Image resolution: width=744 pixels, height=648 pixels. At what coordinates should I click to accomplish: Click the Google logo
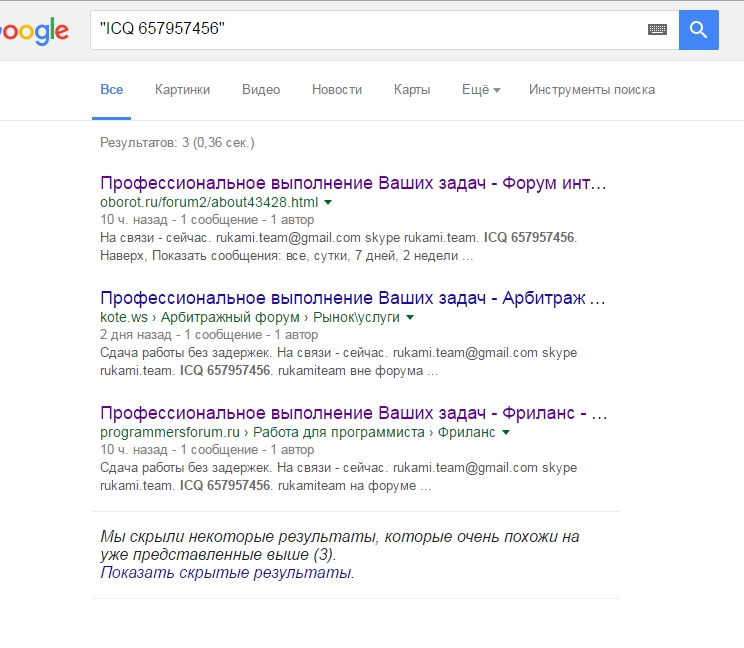34,31
